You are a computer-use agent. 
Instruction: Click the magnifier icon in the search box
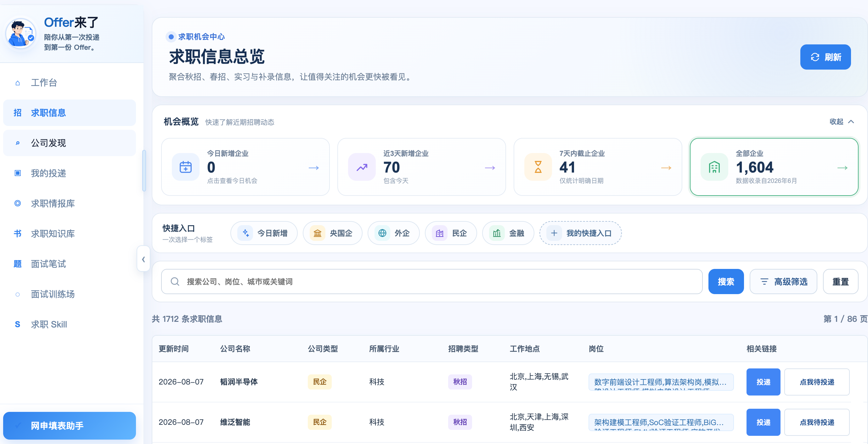coord(175,282)
